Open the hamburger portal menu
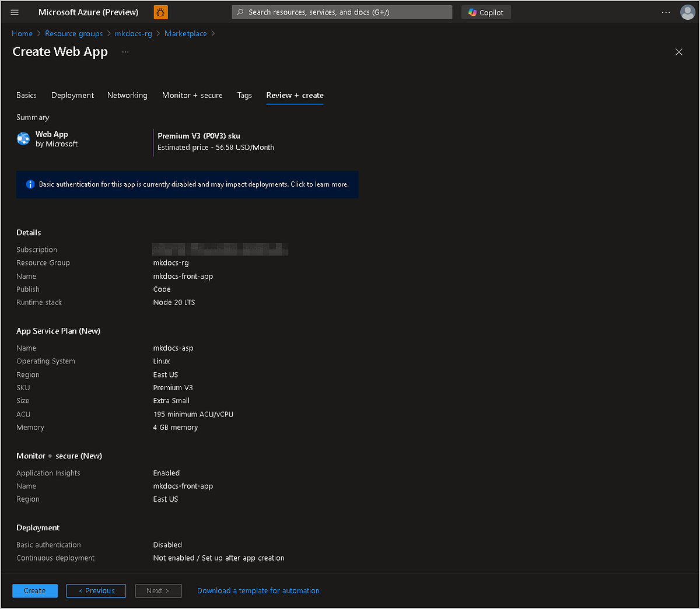Viewport: 700px width, 609px height. (15, 12)
